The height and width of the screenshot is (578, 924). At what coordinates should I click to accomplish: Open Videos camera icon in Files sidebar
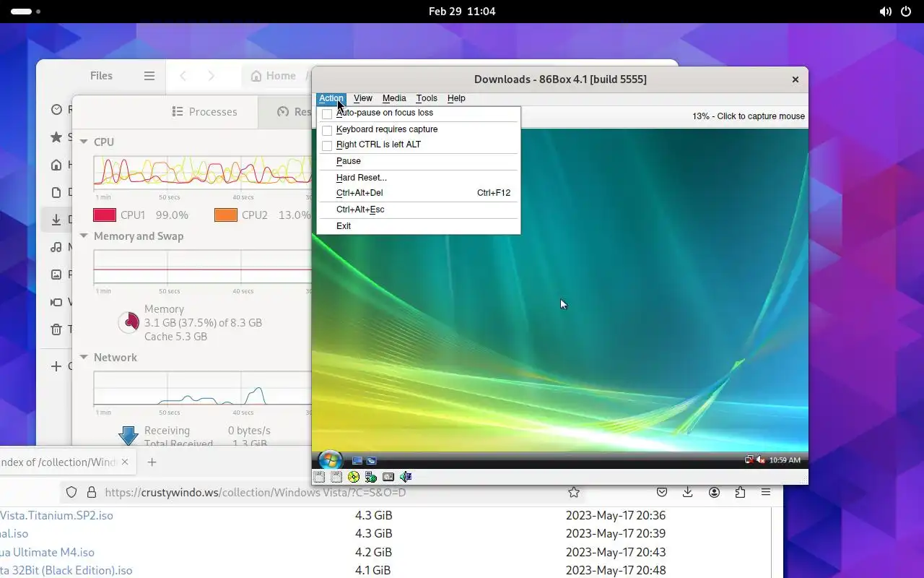click(56, 302)
